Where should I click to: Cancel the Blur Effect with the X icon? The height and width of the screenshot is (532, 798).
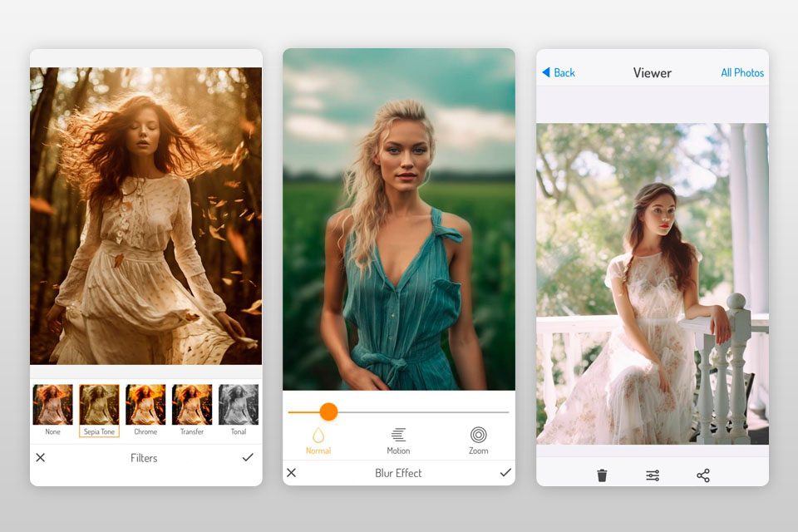pos(292,473)
